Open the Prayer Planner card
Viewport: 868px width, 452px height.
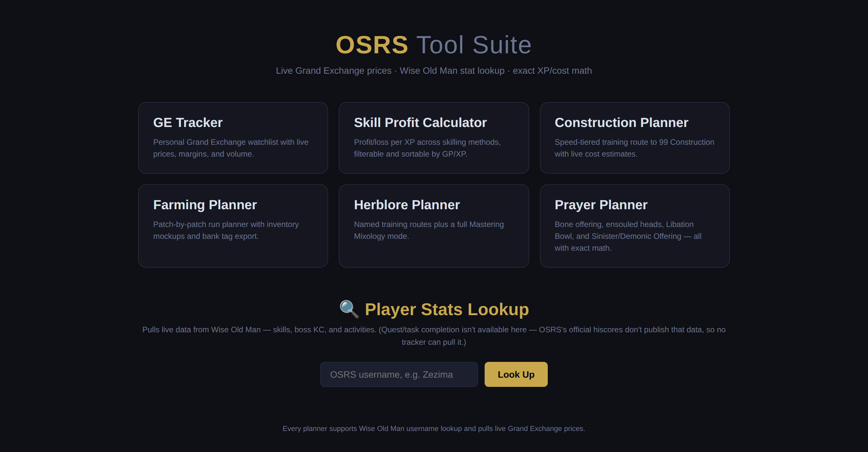click(x=635, y=226)
